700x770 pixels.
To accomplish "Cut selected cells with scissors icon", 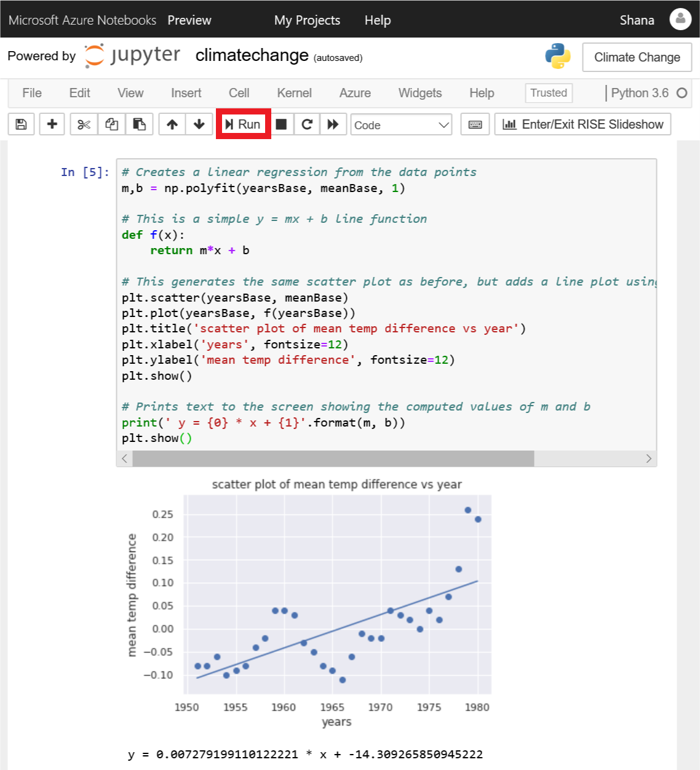I will (x=84, y=124).
